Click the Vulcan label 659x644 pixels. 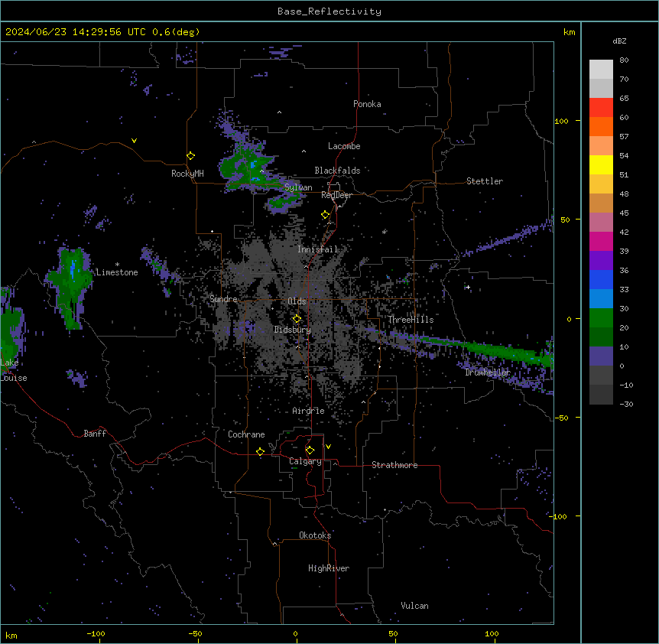coord(414,606)
